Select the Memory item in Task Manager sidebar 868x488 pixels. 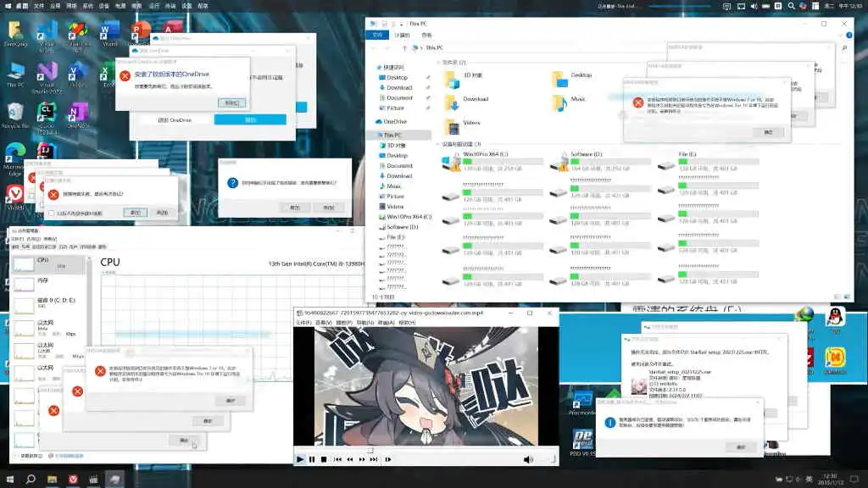coord(48,285)
